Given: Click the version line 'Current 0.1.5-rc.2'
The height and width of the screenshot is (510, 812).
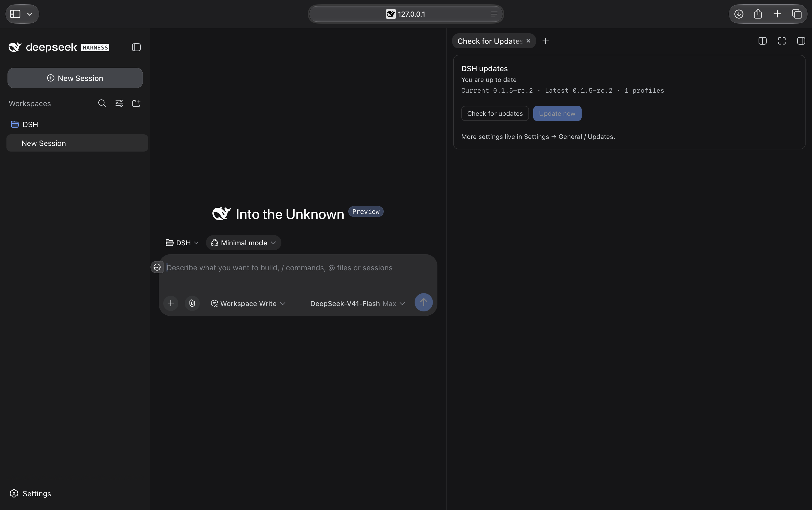Looking at the screenshot, I should (497, 90).
